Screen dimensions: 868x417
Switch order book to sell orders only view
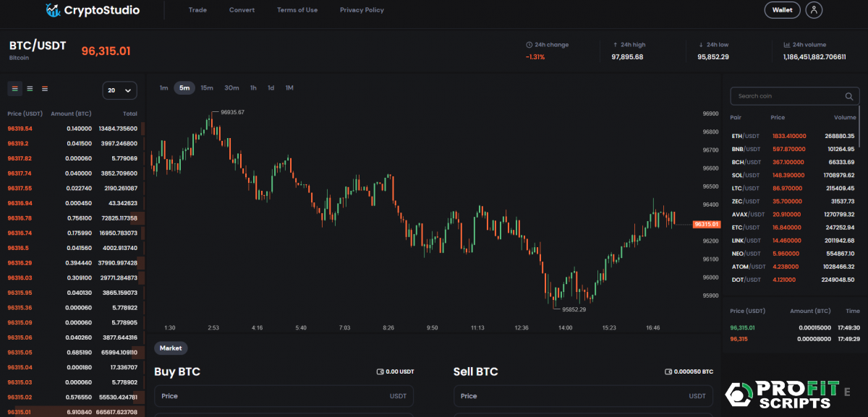coord(45,89)
